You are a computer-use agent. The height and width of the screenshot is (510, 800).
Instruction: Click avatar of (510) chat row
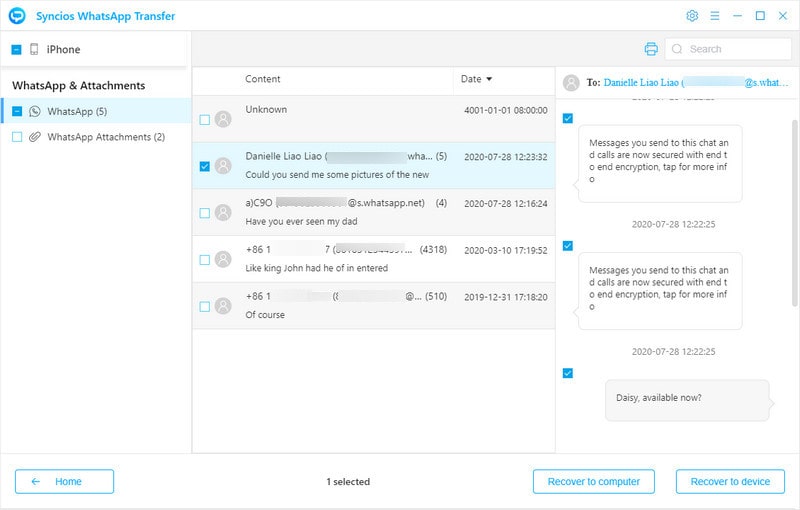pos(223,306)
